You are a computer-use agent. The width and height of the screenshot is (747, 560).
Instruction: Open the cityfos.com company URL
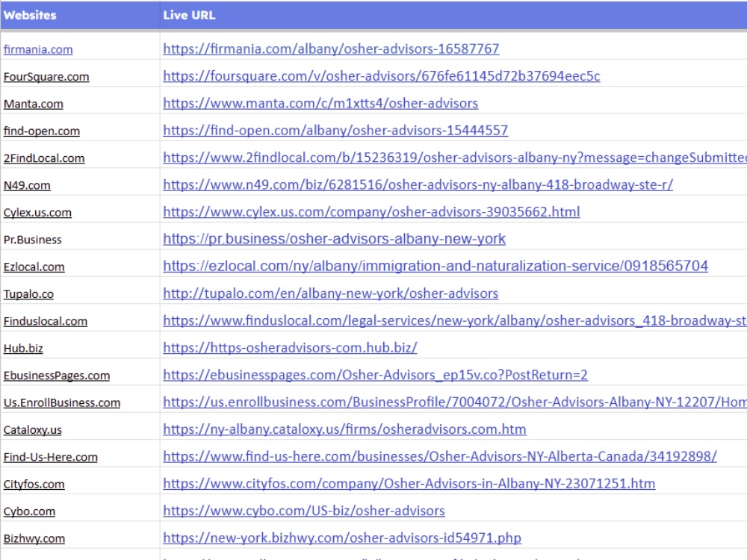point(409,483)
